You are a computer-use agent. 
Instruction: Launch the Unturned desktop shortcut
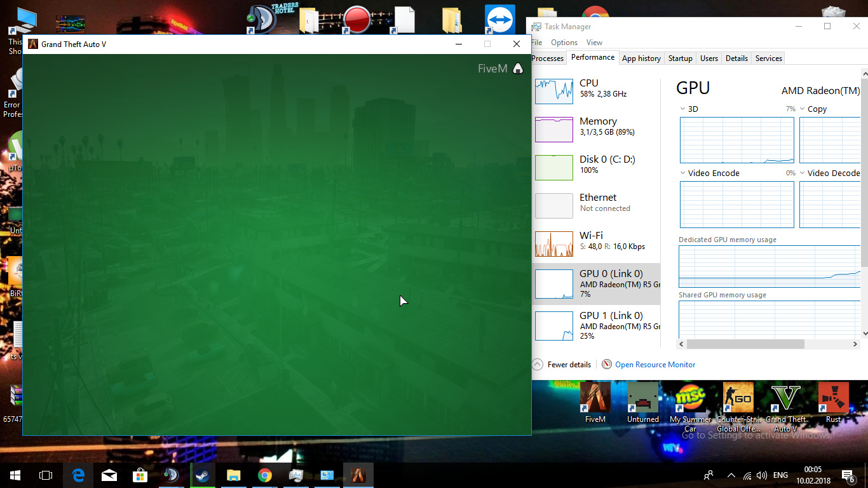pos(643,402)
